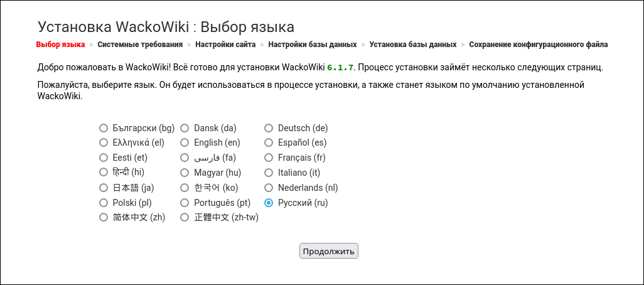Click the Продолжить button

328,251
